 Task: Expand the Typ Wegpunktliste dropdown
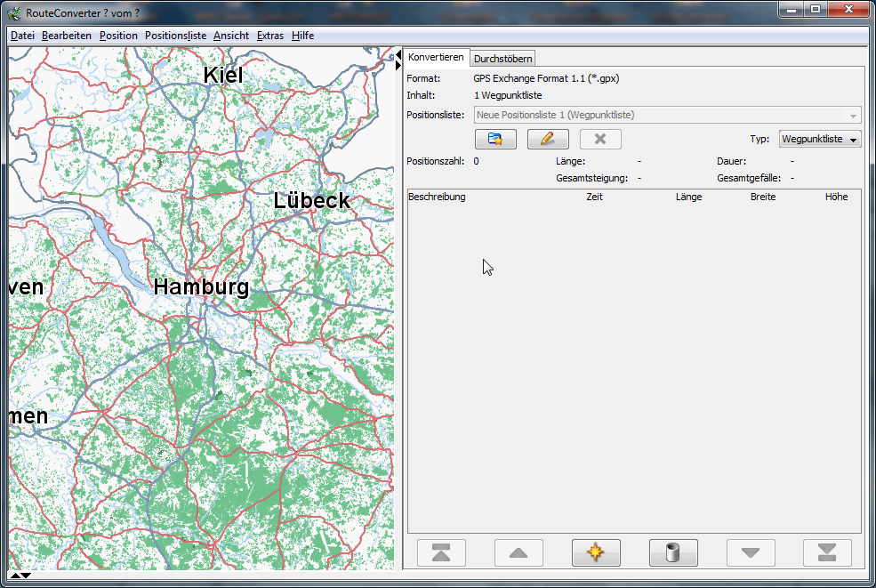pyautogui.click(x=819, y=139)
